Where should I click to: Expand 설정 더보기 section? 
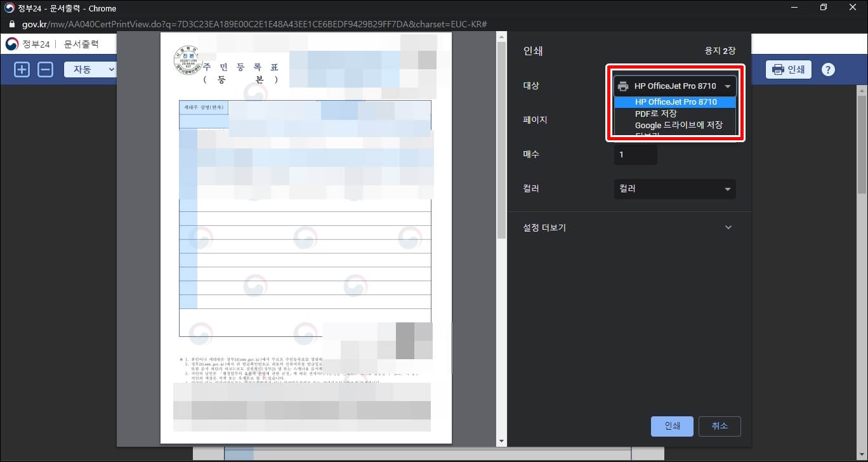pyautogui.click(x=629, y=227)
